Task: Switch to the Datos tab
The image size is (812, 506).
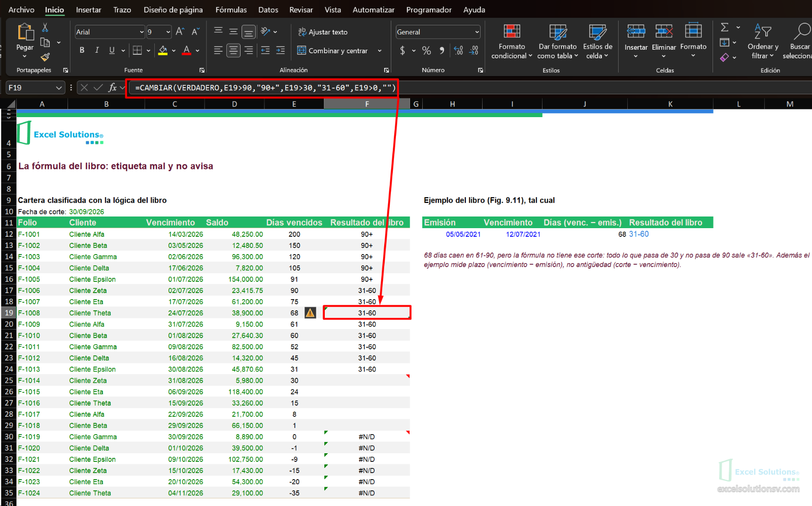Action: tap(268, 10)
